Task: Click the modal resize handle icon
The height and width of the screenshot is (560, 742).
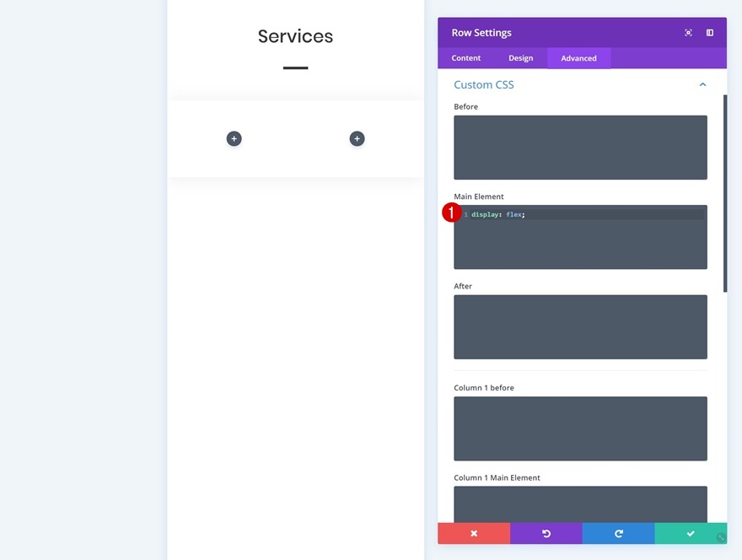Action: tap(721, 537)
